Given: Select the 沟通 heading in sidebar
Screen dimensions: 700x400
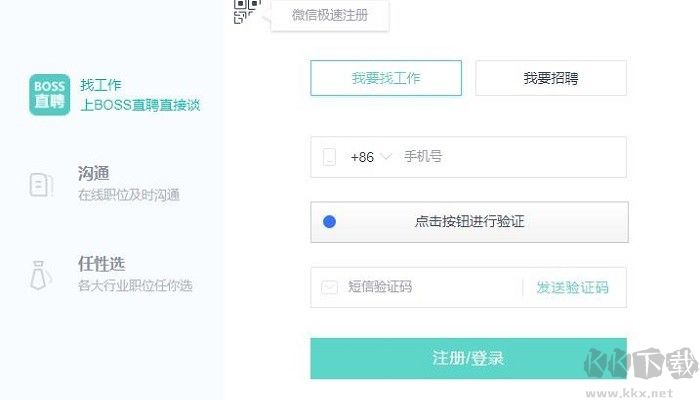Looking at the screenshot, I should 93,174.
